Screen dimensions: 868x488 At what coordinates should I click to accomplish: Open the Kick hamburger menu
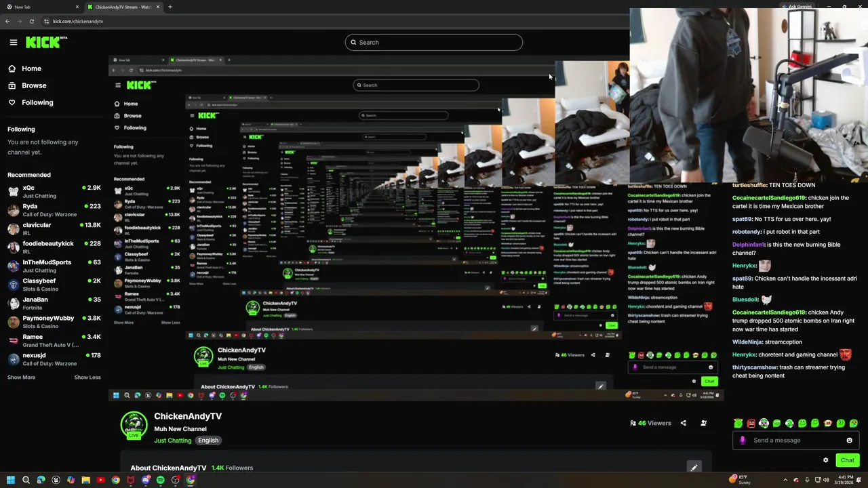(13, 42)
